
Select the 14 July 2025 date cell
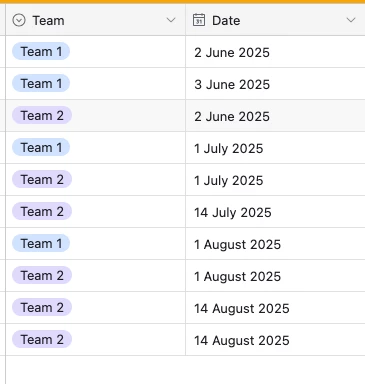coord(275,212)
